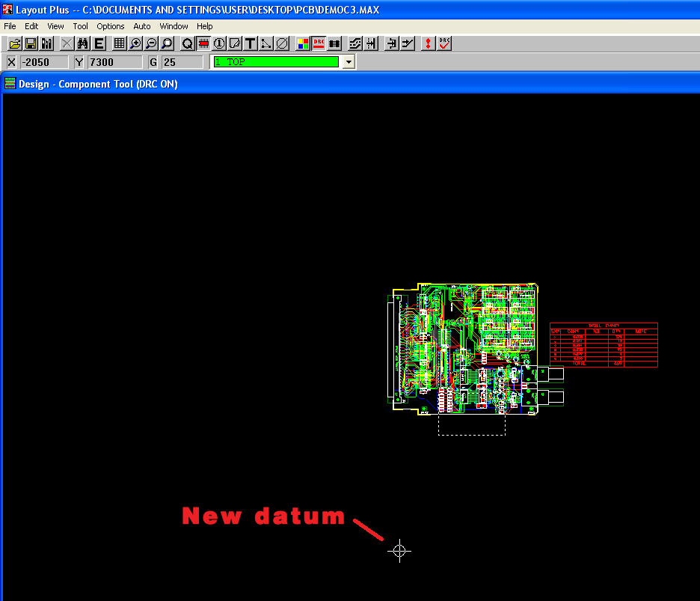Click the Edit 'E' toolbar icon
Screen dimensions: 700x601
pyautogui.click(x=99, y=44)
